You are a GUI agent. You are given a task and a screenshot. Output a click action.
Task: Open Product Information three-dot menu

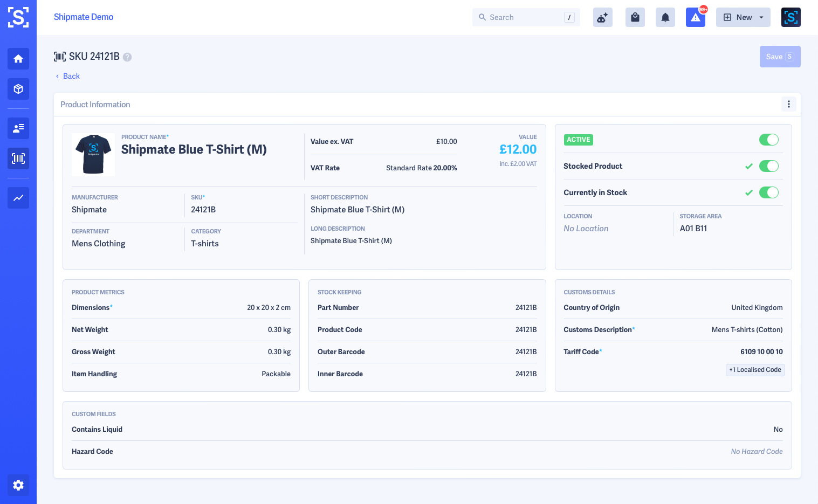pos(789,104)
